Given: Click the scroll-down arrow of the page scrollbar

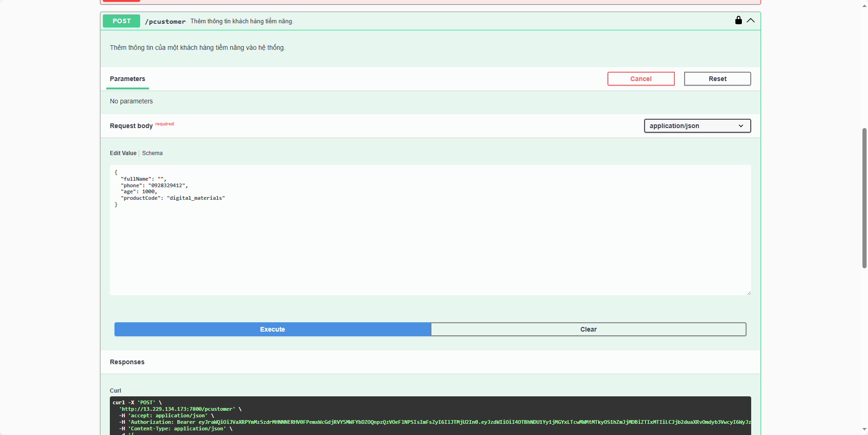Looking at the screenshot, I should click(864, 429).
